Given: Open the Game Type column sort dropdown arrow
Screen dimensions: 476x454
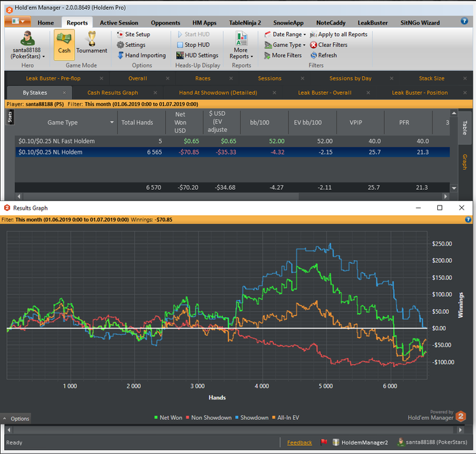Looking at the screenshot, I should [112, 122].
